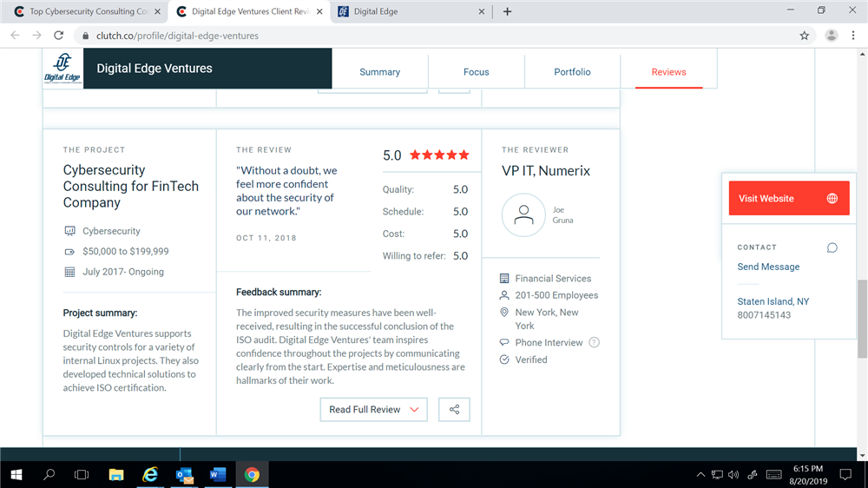Screen dimensions: 868x488
Task: Bookmark this page with the star icon
Action: pos(805,36)
